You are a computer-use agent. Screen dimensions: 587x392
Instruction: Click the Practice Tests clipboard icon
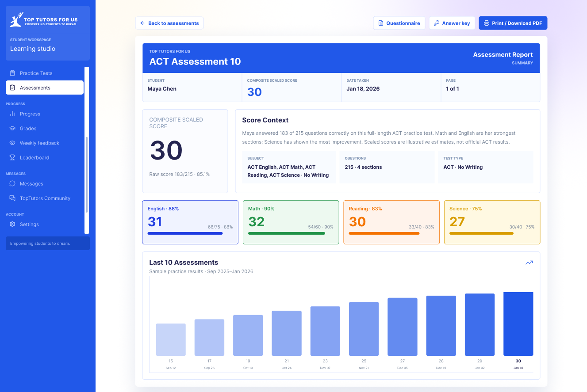tap(12, 73)
